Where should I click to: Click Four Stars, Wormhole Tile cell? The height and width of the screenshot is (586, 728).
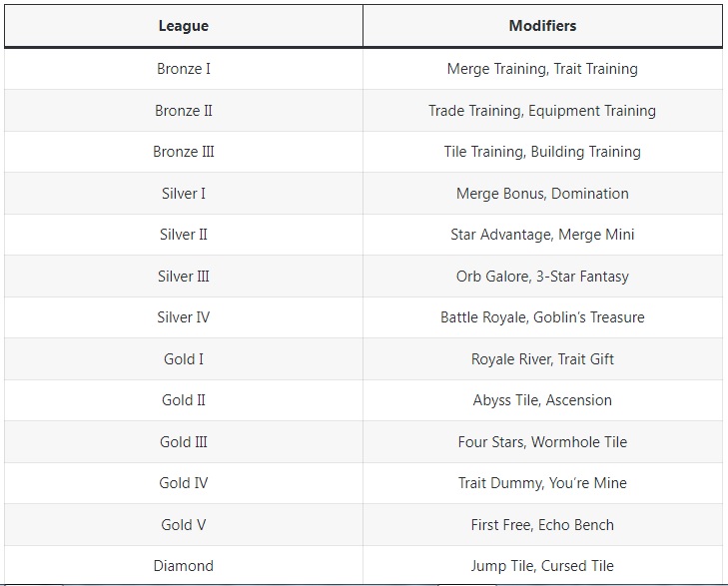(542, 441)
